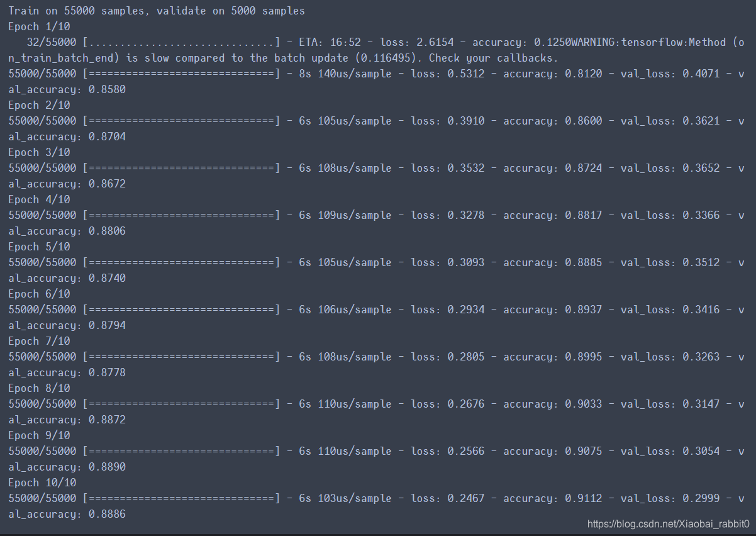Viewport: 756px width, 536px height.
Task: Click the '6s 103us/sample' timing
Action: click(345, 498)
